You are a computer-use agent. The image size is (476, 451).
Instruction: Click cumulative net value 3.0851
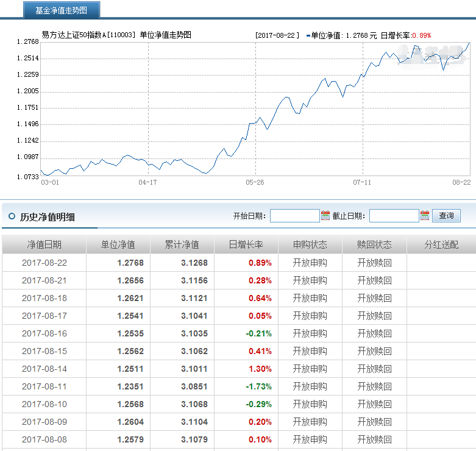click(194, 386)
